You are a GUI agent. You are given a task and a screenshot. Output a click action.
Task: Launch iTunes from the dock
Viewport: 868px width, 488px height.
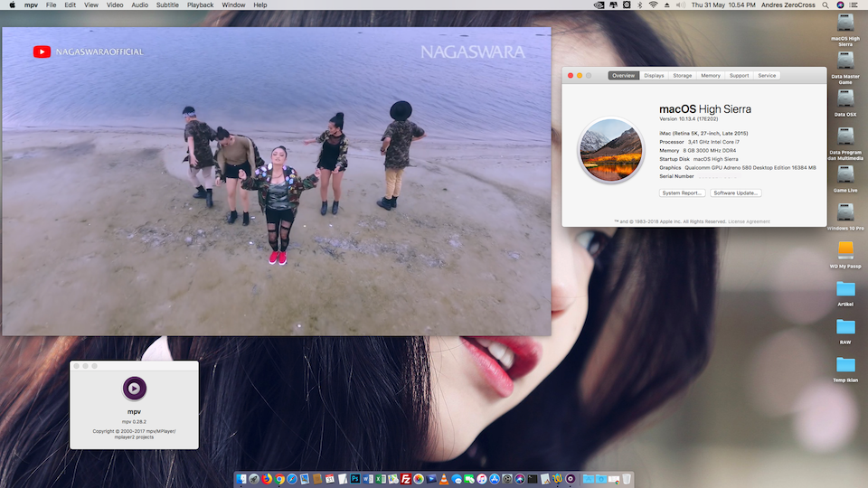[482, 479]
